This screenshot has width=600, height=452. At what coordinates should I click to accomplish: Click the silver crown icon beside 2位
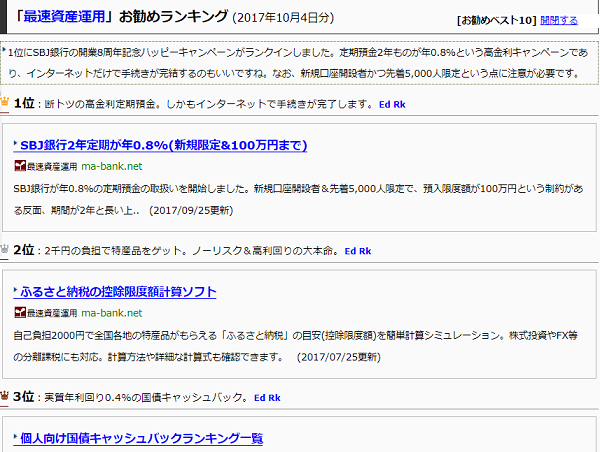tap(5, 249)
